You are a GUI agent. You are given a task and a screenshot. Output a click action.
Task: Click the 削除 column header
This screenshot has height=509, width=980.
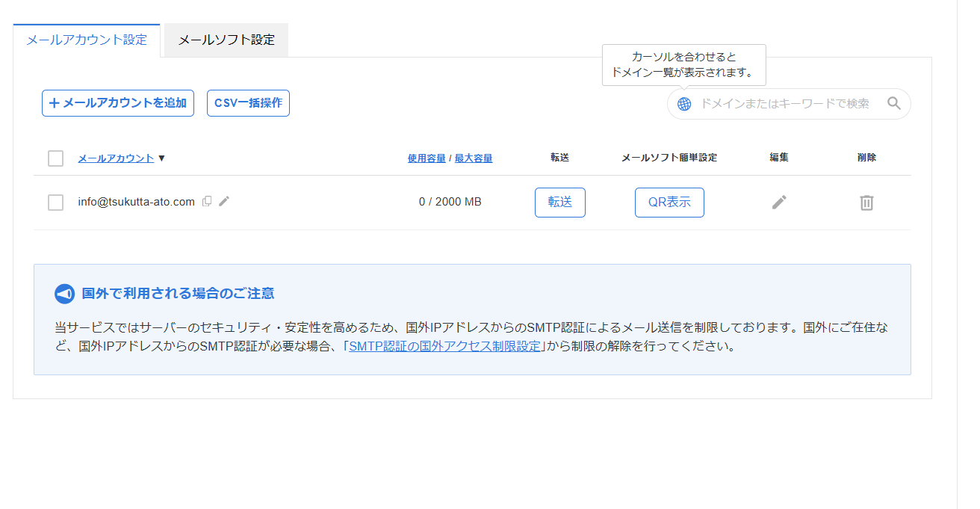point(866,158)
